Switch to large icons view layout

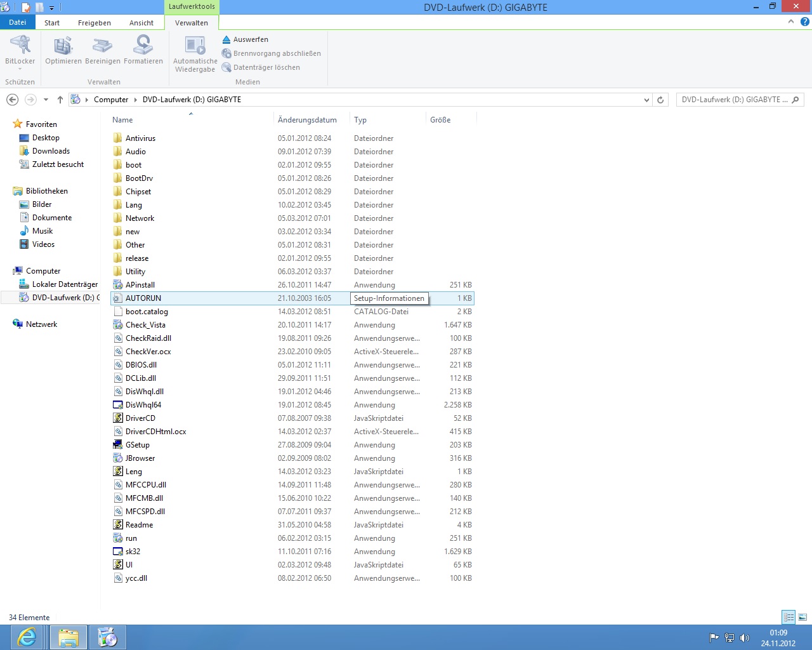coord(802,617)
